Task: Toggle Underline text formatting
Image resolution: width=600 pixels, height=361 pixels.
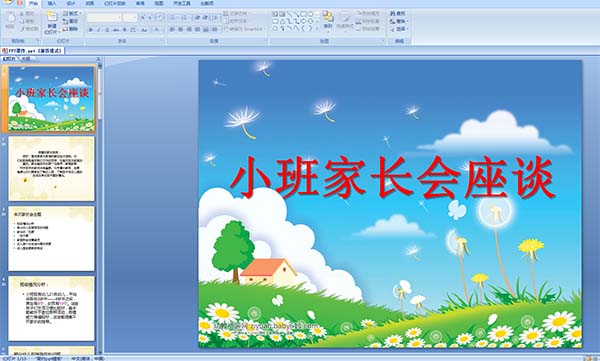Action: tap(107, 29)
